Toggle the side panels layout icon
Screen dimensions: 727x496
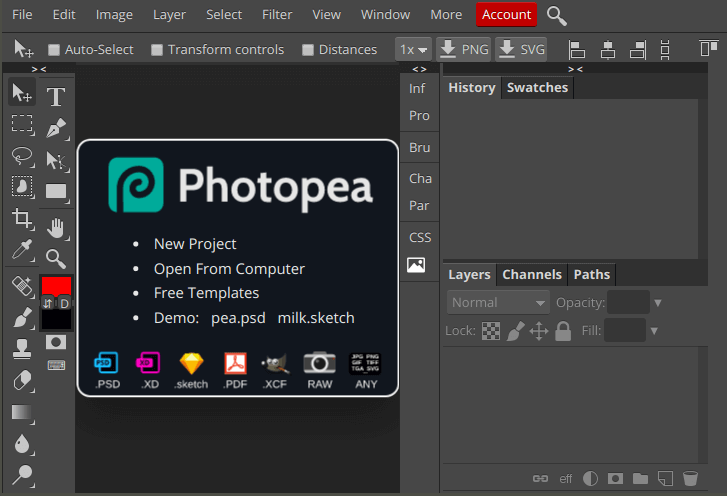tap(708, 48)
